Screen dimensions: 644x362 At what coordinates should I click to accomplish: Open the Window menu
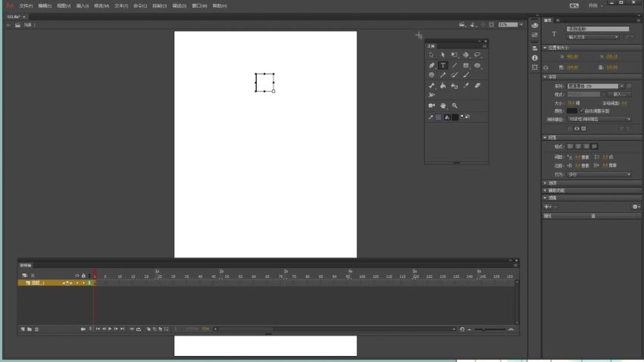pyautogui.click(x=199, y=6)
